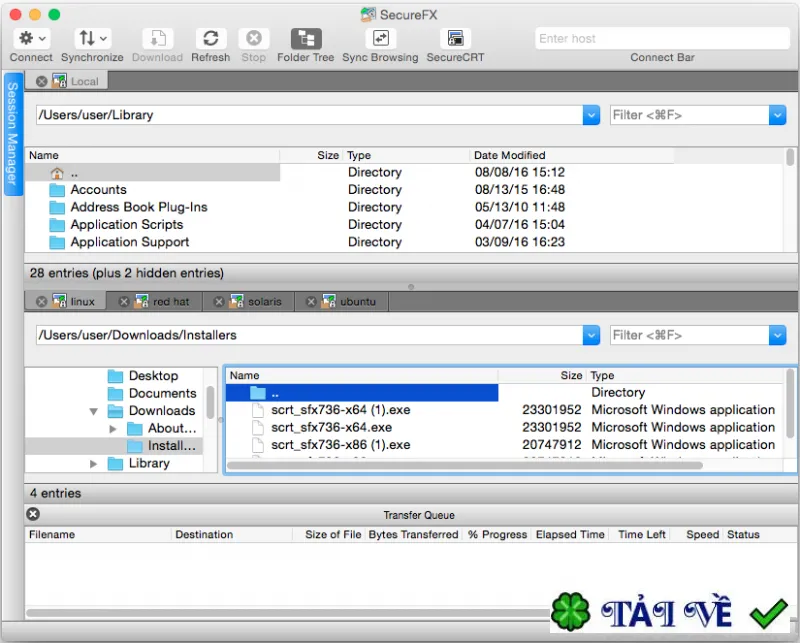This screenshot has width=800, height=643.
Task: Close the Local tab
Action: [42, 81]
